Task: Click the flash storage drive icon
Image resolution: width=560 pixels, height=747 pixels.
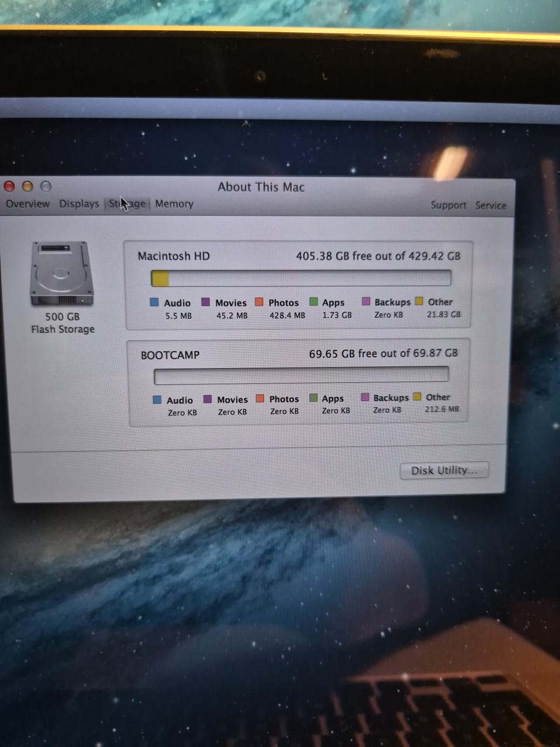Action: tap(61, 274)
